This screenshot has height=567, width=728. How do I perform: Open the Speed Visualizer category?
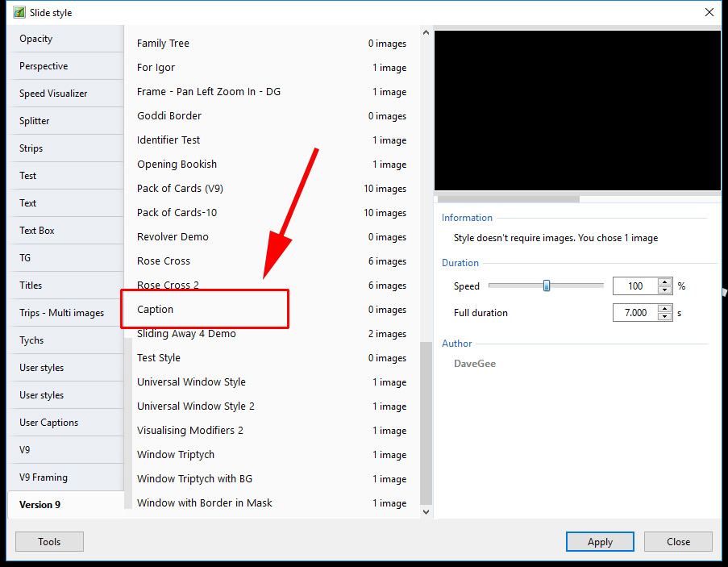click(x=65, y=94)
